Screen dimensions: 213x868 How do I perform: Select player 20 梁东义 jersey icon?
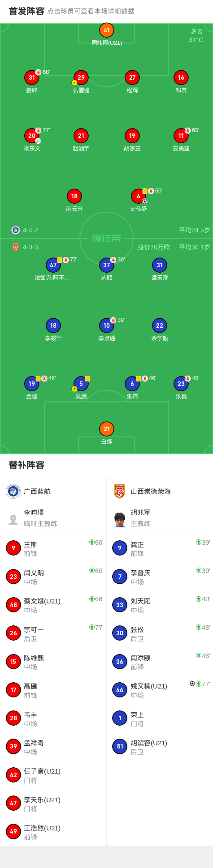[x=32, y=136]
